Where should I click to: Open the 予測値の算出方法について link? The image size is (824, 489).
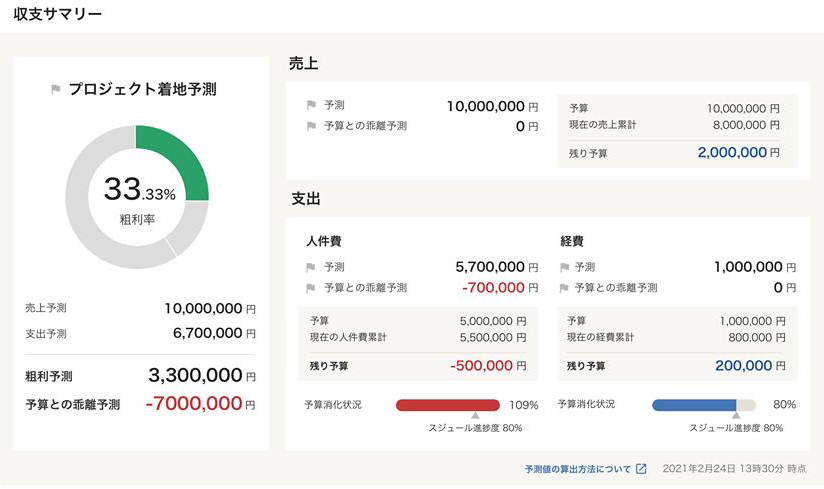(x=577, y=469)
